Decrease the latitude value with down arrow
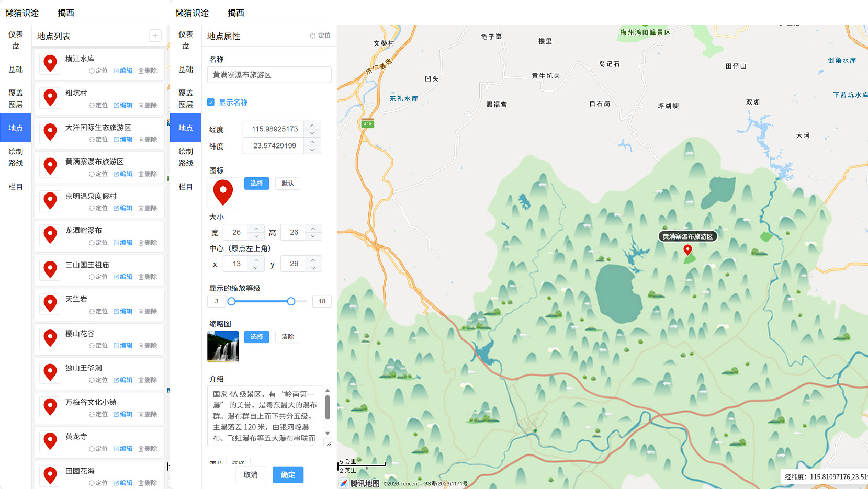Viewport: 868px width, 489px height. 312,150
